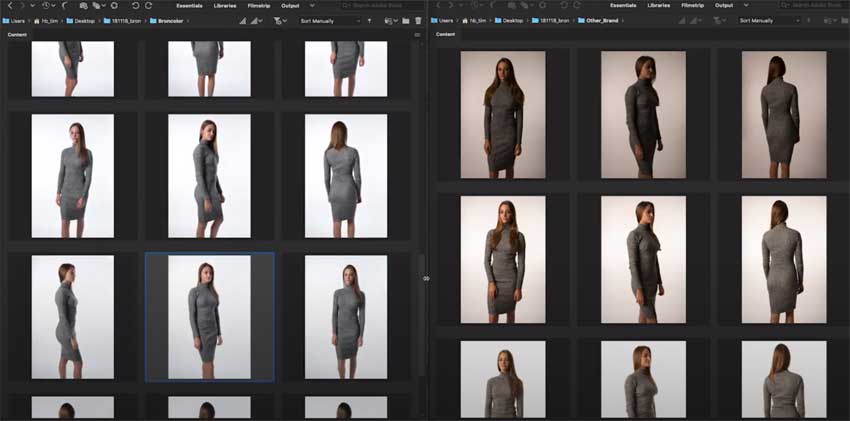850x421 pixels.
Task: Open Content panel menu in Broncolor window
Action: click(417, 35)
